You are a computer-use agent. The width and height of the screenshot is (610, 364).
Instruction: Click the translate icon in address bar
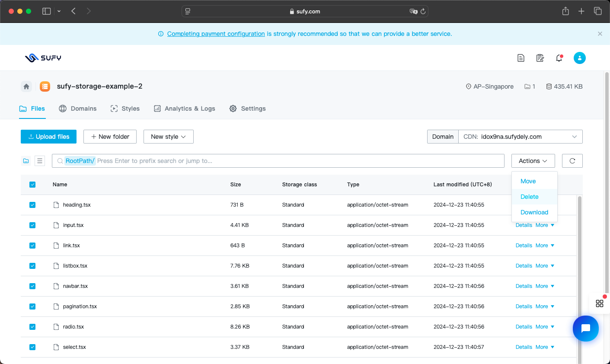tap(413, 11)
